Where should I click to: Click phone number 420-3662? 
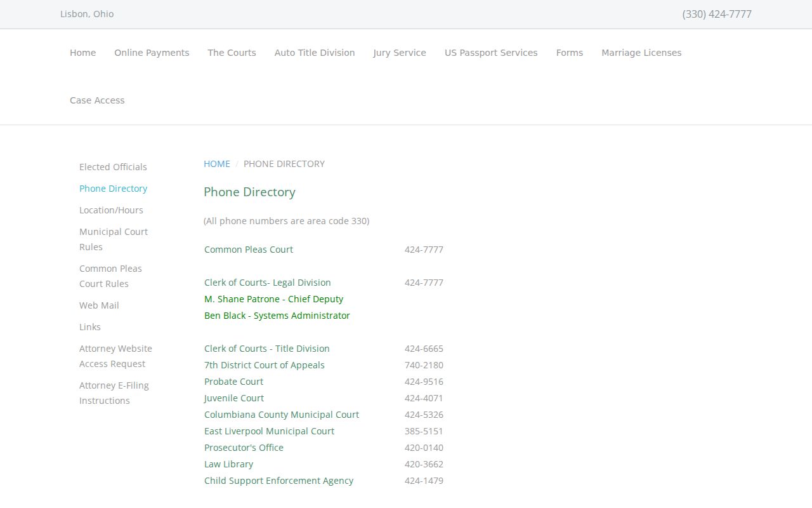point(424,464)
